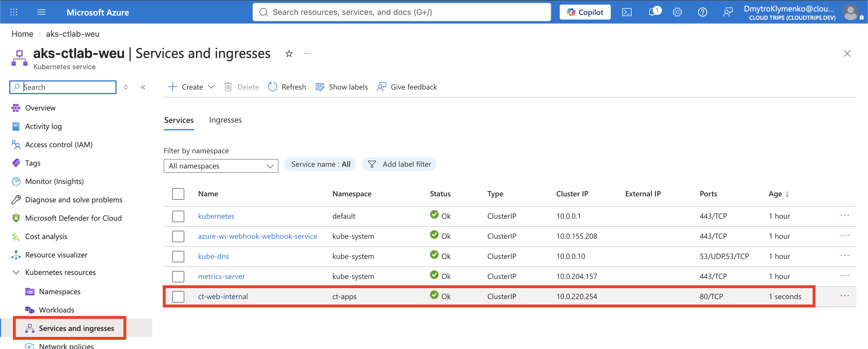The width and height of the screenshot is (868, 349).
Task: Launch Cloud Shell from the top bar
Action: (626, 12)
